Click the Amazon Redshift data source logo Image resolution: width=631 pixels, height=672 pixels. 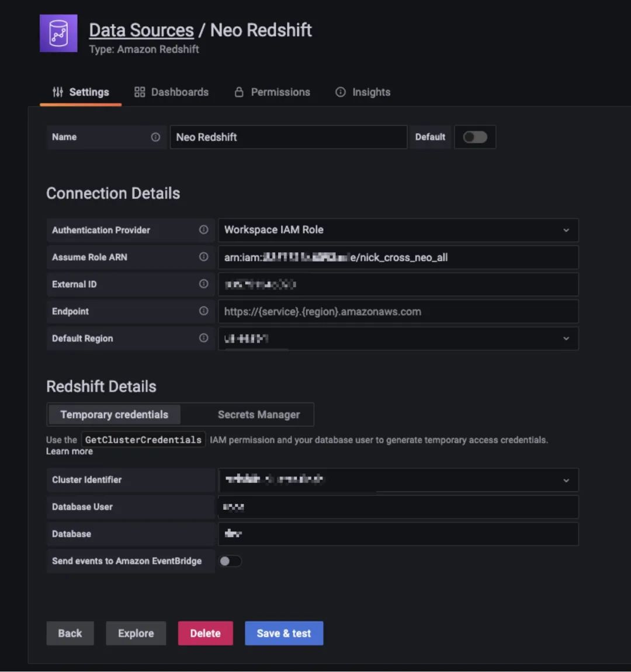point(58,33)
